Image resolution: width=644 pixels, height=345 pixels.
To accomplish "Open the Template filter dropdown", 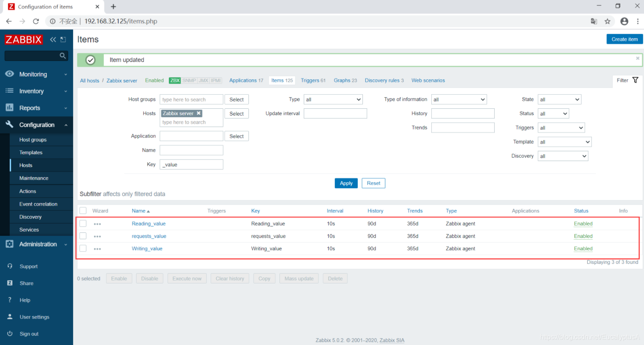I will (564, 142).
